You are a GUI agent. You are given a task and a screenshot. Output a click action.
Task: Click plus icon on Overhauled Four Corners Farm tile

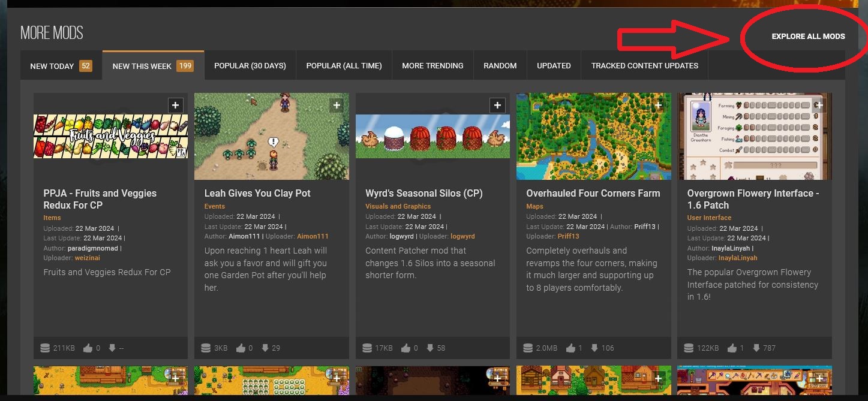tap(658, 105)
